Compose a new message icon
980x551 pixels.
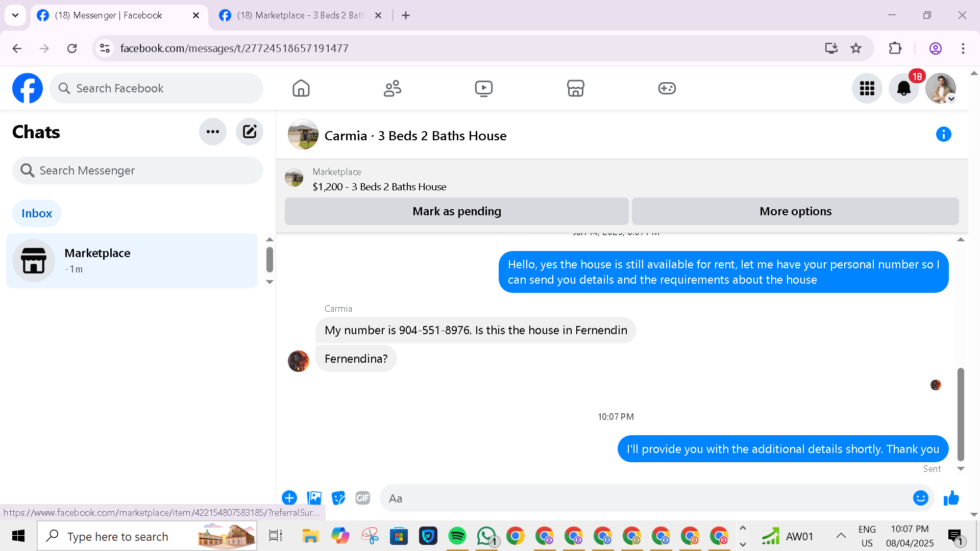(249, 132)
